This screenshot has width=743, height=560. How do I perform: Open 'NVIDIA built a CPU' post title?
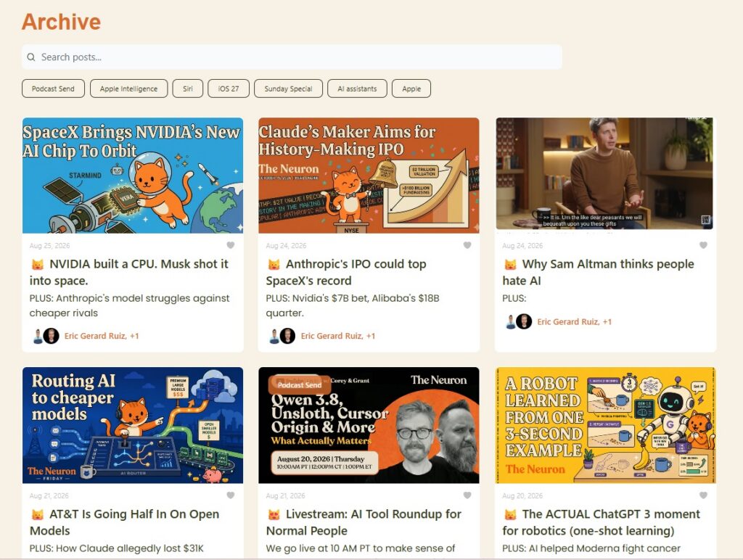(x=129, y=272)
